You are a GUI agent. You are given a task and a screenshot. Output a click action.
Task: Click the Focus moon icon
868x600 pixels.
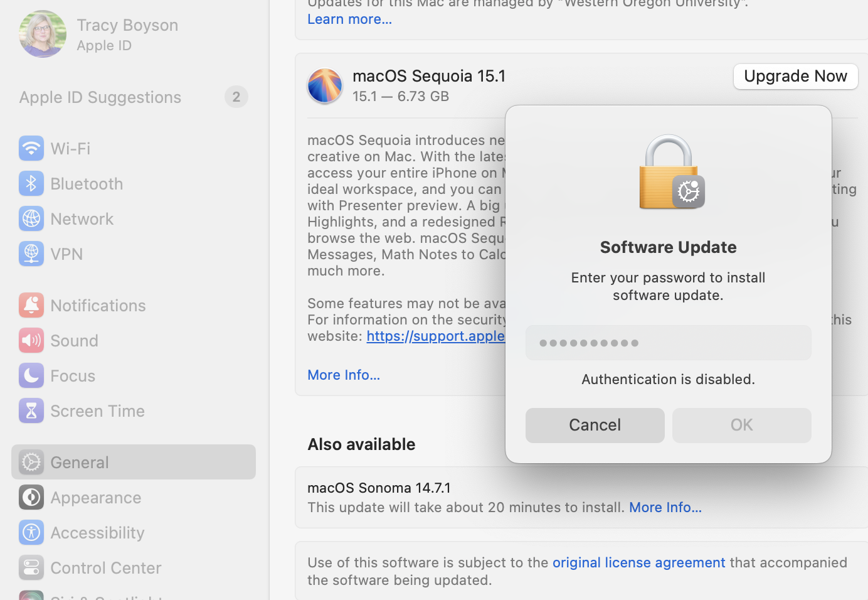[x=31, y=375]
